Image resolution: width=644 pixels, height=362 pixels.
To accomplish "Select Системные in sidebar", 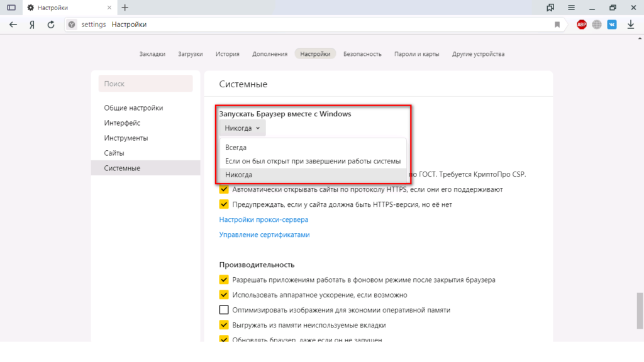I will 145,168.
